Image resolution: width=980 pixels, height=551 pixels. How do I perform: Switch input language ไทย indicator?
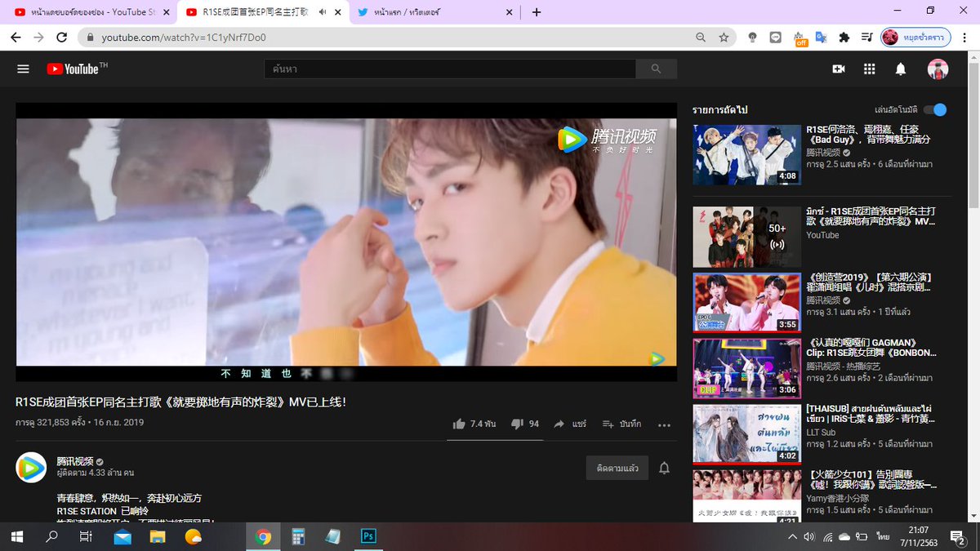point(883,537)
